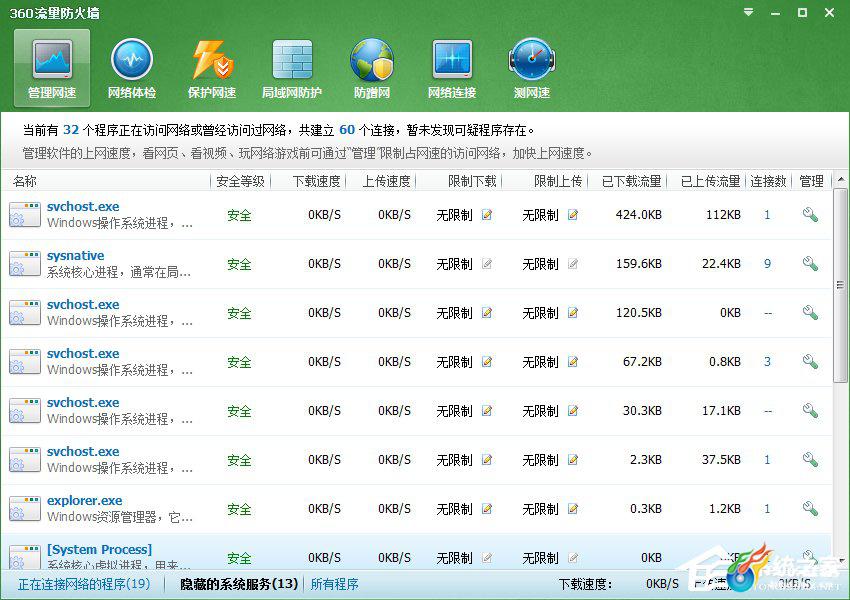
Task: Open the 局域网防护 firewall tool
Action: point(292,68)
